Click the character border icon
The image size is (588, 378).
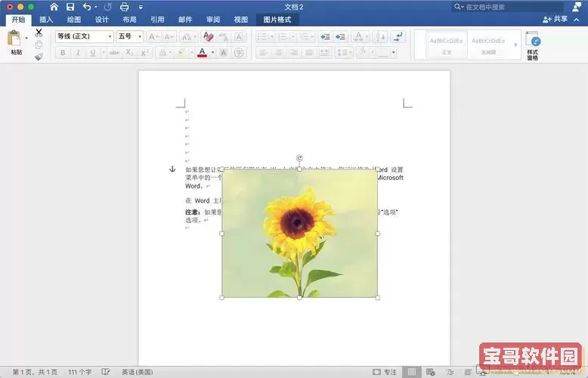[x=239, y=37]
